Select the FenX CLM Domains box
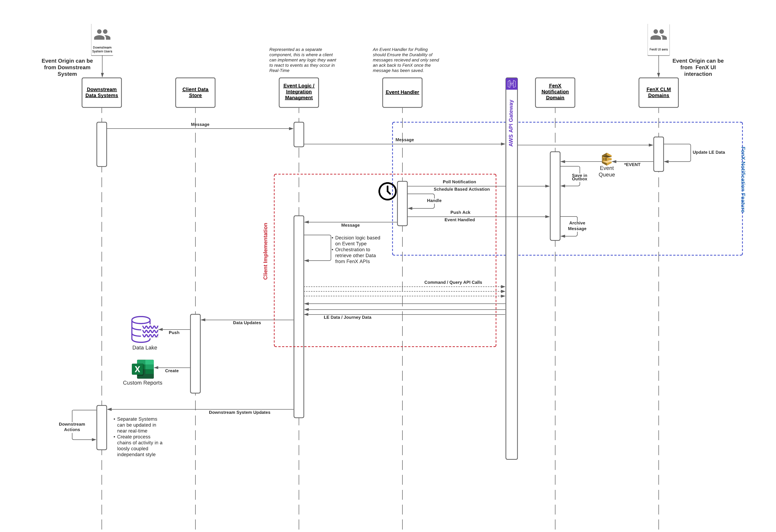This screenshot has height=532, width=776. (658, 92)
